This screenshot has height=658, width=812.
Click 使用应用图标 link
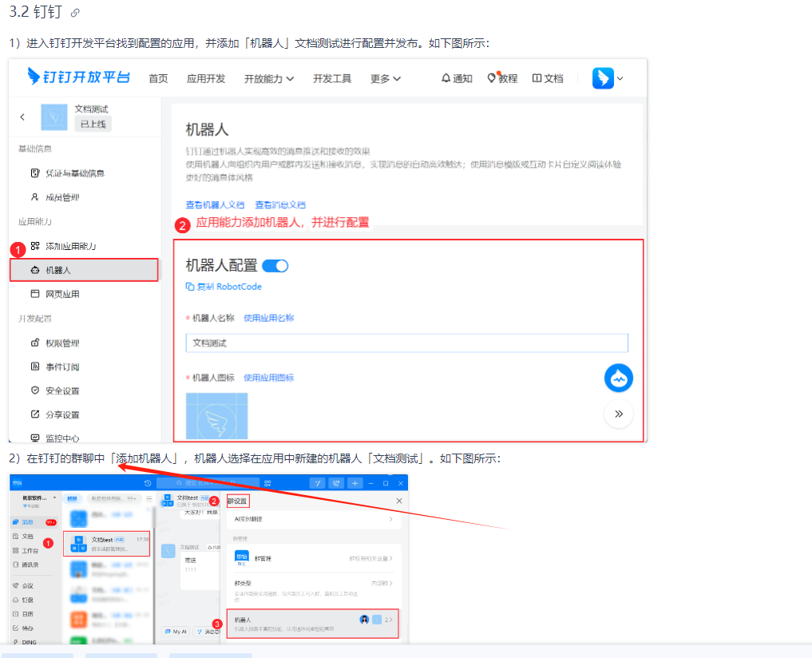point(269,378)
